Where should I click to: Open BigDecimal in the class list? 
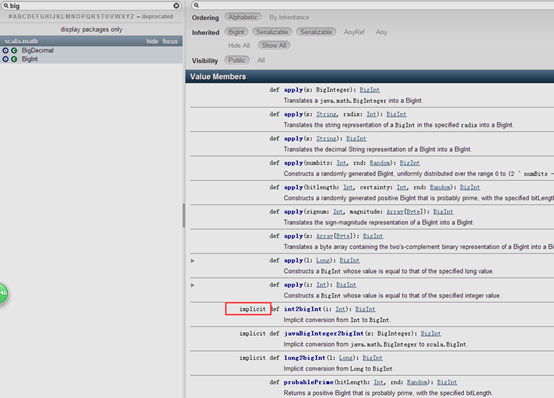(x=37, y=51)
